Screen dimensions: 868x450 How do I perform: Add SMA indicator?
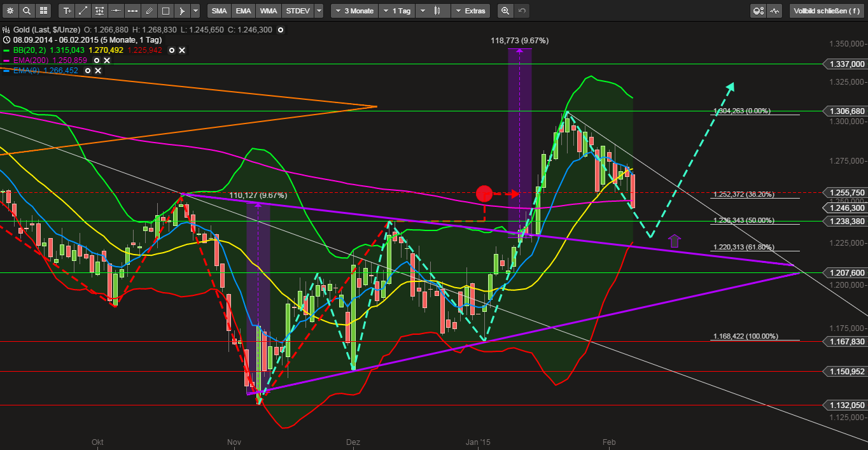tap(218, 11)
